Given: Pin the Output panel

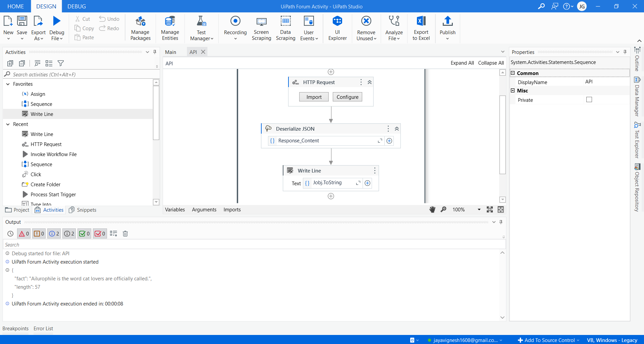Looking at the screenshot, I should 501,222.
